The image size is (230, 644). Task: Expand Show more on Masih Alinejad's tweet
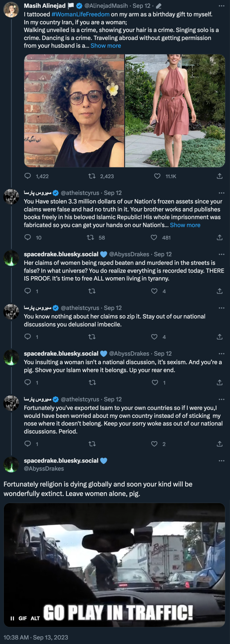pos(106,46)
